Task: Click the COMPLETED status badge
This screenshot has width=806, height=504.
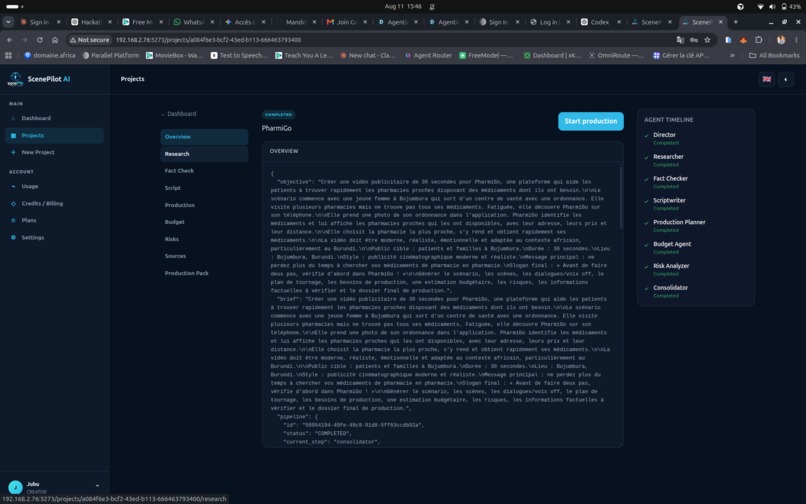Action: point(279,115)
